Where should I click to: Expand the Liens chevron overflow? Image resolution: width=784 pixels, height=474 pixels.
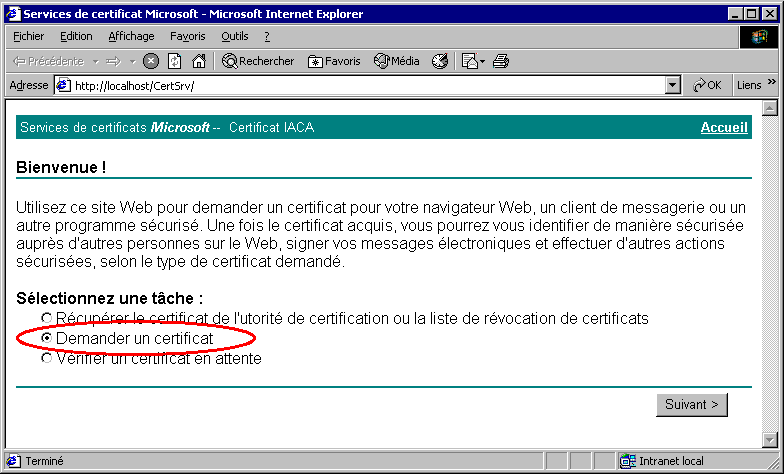click(x=772, y=82)
